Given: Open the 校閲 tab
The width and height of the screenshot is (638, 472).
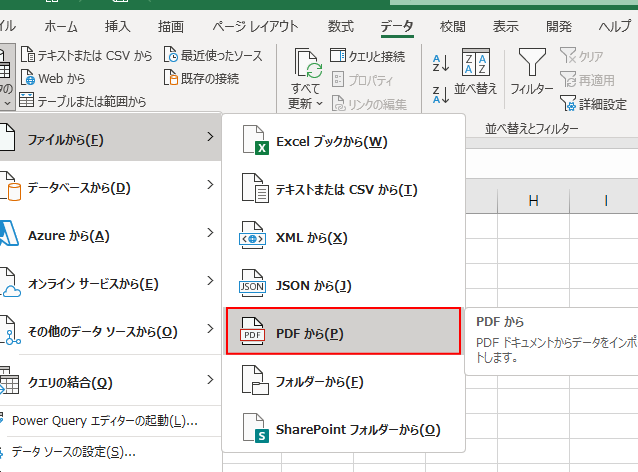Looking at the screenshot, I should point(453,26).
